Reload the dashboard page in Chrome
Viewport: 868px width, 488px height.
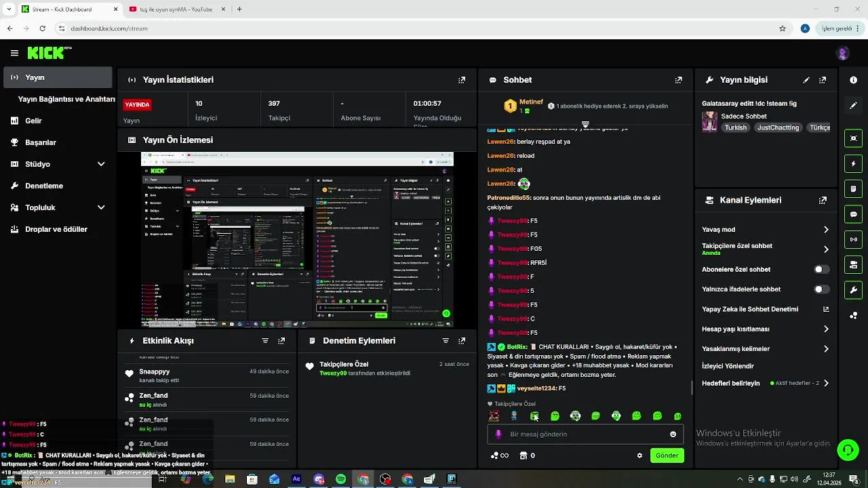[x=43, y=28]
